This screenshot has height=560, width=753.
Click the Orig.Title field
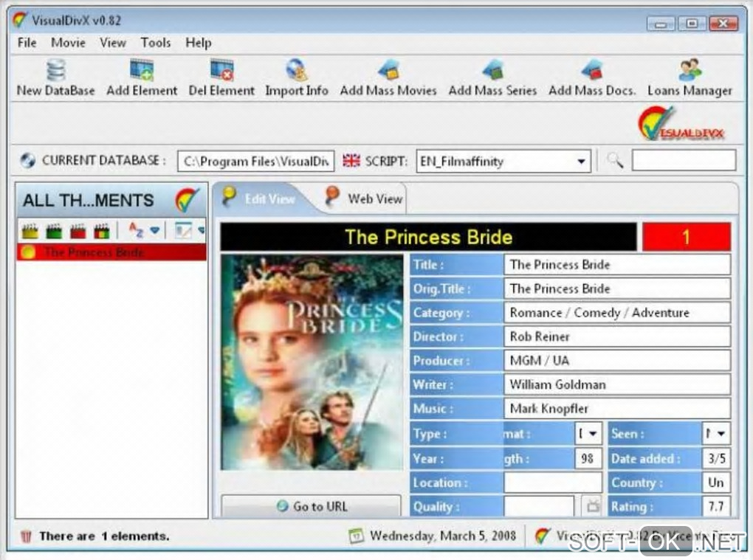[617, 288]
